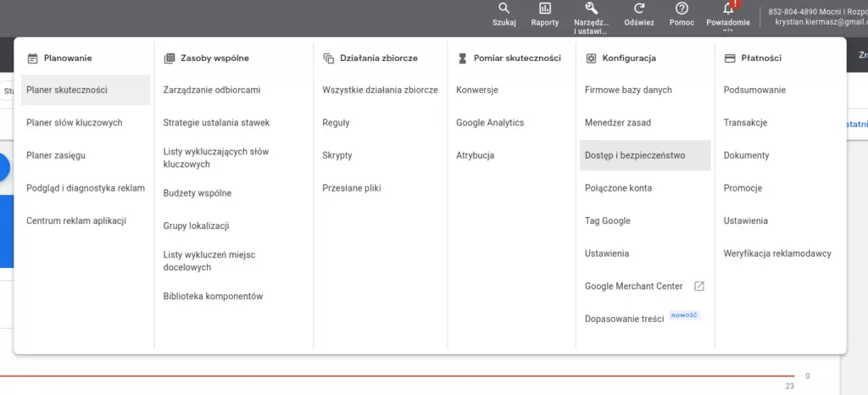Screen dimensions: 868x395
Task: Select Google Analytics menu entry
Action: click(490, 123)
